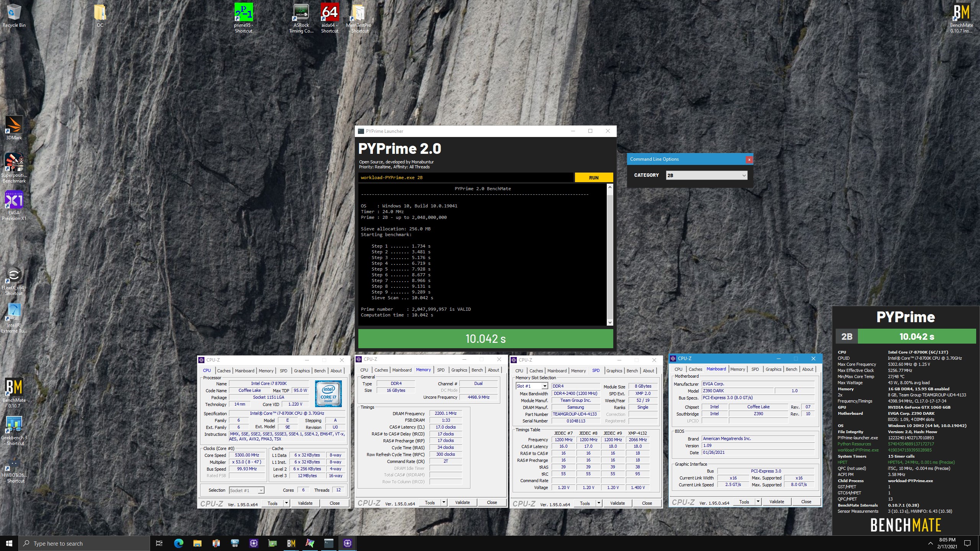The width and height of the screenshot is (980, 551).
Task: Open About tab in first CPU-Z window
Action: [336, 371]
